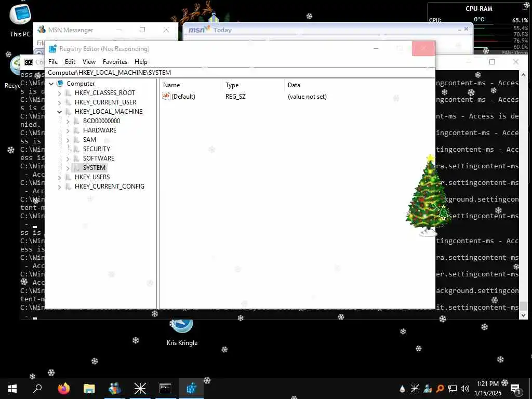Open the File menu in Registry Editor
This screenshot has height=399, width=532.
(53, 62)
